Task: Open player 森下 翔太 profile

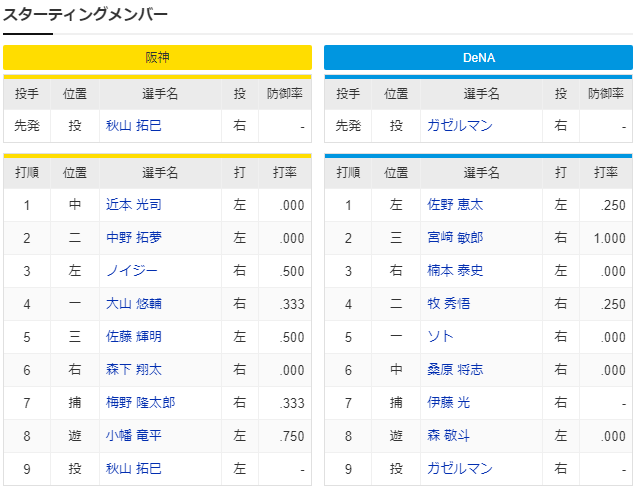Action: (x=133, y=369)
